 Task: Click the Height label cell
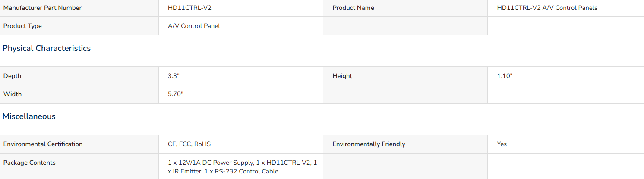(x=405, y=76)
